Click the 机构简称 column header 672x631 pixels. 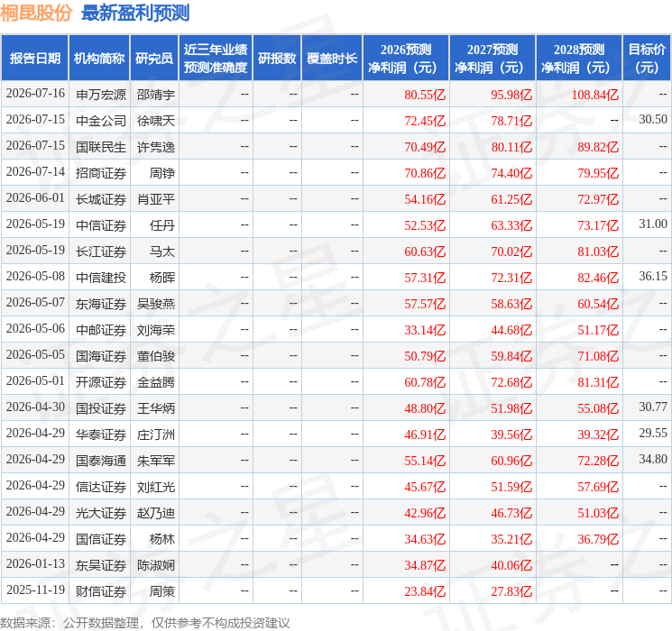[99, 59]
